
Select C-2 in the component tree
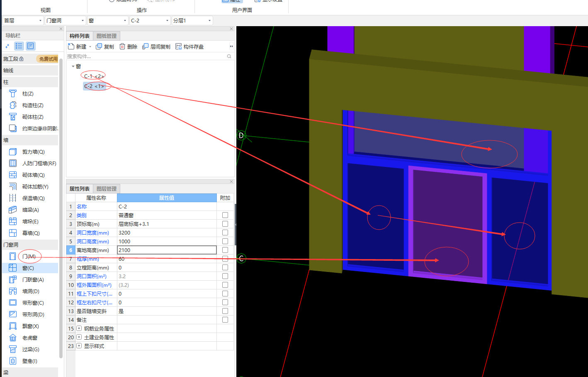tap(94, 86)
